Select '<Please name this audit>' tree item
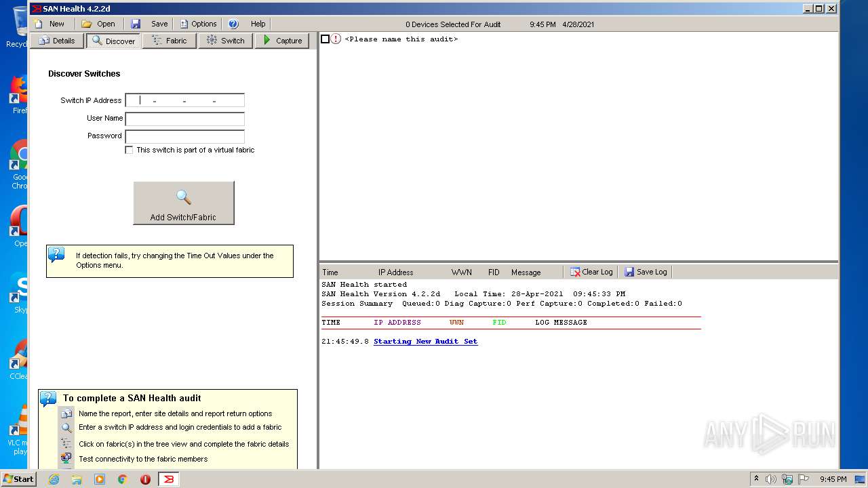This screenshot has width=868, height=488. [401, 39]
